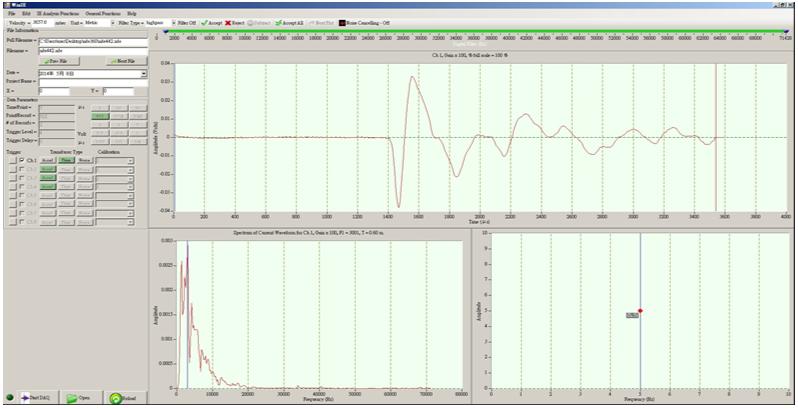Viewport: 798px width, 409px height.
Task: Open a file with the green folder icon
Action: pos(73,398)
